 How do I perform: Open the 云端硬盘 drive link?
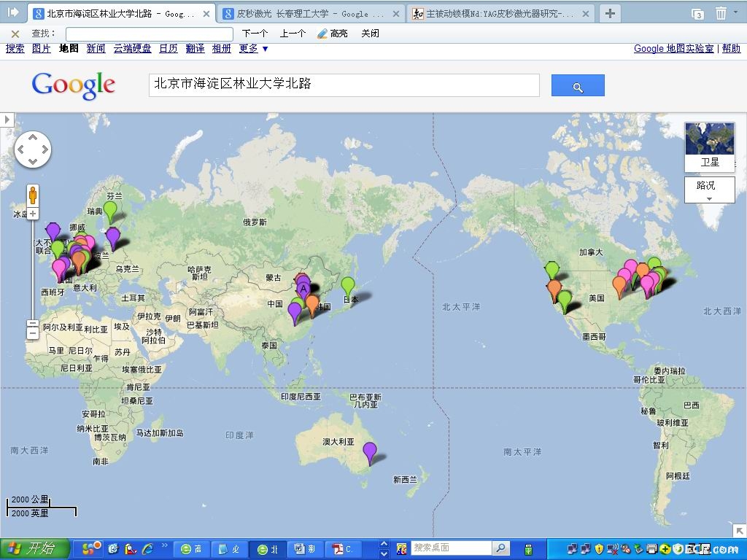(x=133, y=49)
